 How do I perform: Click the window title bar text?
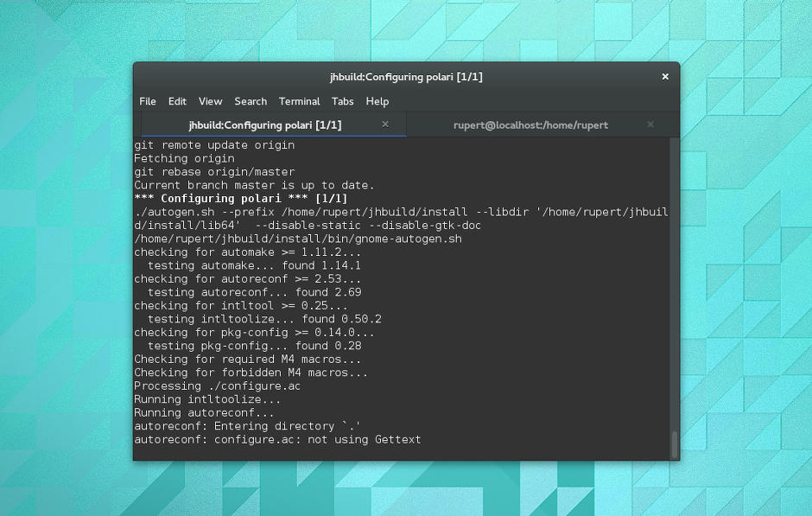406,77
